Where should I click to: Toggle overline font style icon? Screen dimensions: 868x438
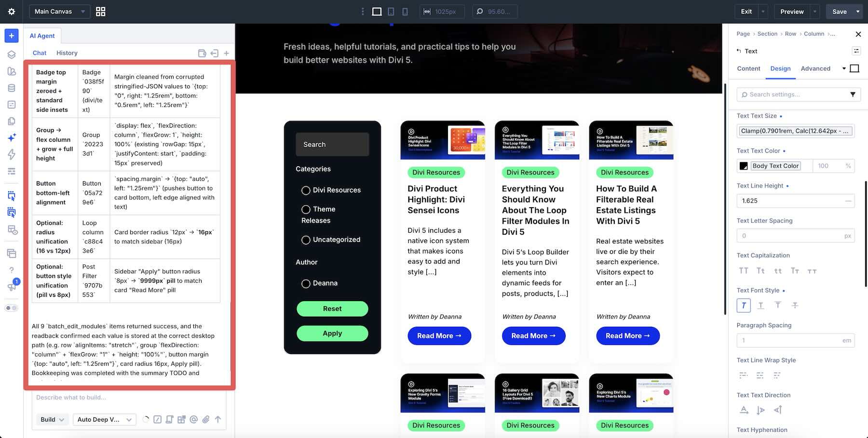pyautogui.click(x=778, y=305)
